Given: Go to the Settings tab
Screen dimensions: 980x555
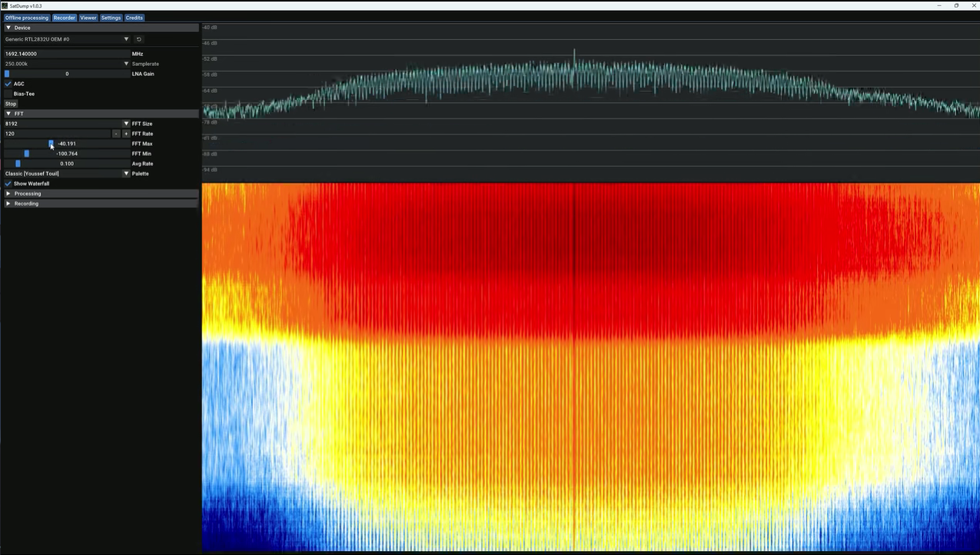Looking at the screenshot, I should coord(111,18).
